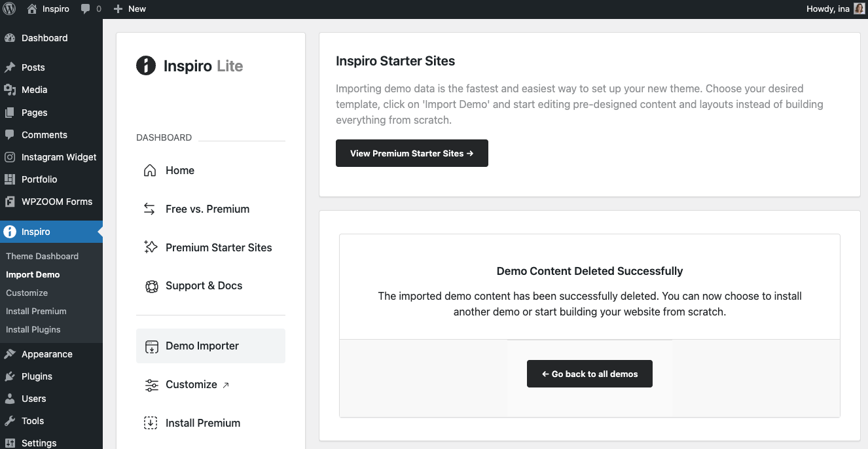Click the Install Premium download icon
Screen dimensions: 868x449
coord(151,423)
